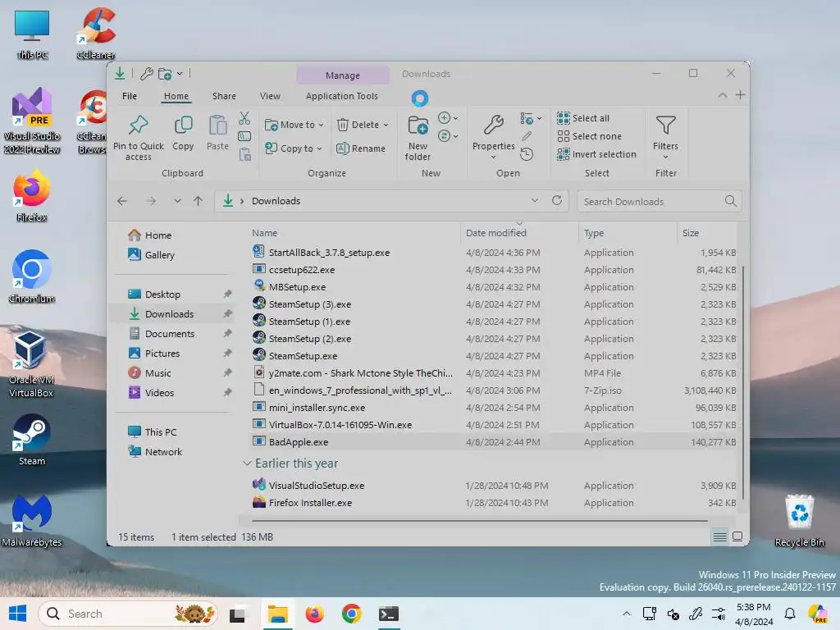The height and width of the screenshot is (630, 840).
Task: Sort by the Date modified column header
Action: 519,233
